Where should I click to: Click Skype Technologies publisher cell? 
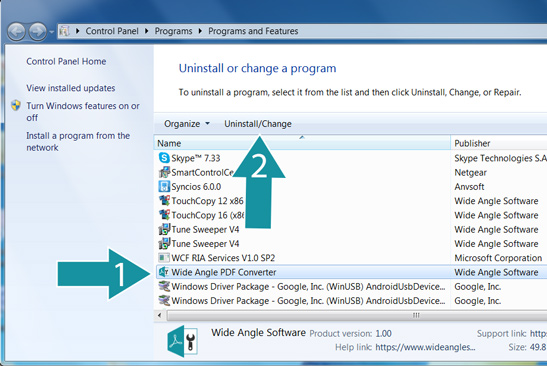point(500,158)
